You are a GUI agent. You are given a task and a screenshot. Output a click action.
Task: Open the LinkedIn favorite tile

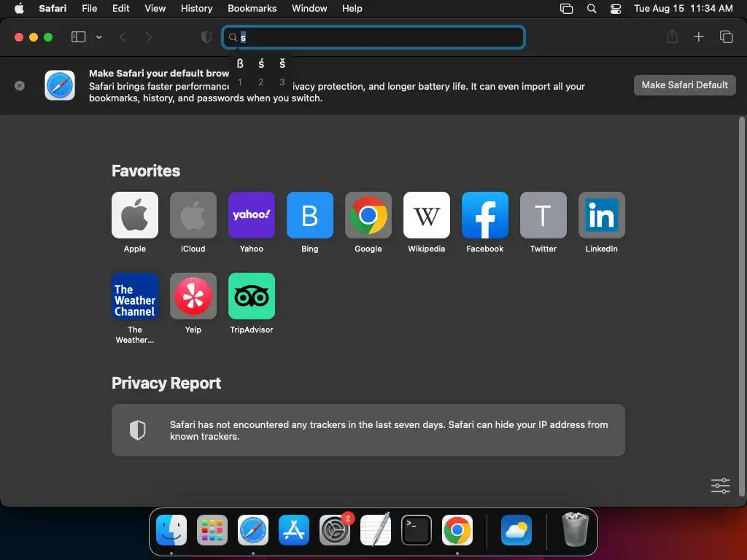point(602,215)
